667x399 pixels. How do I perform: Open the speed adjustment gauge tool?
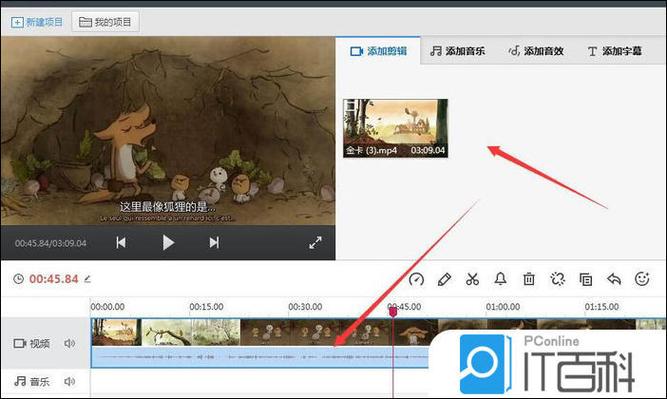coord(416,279)
